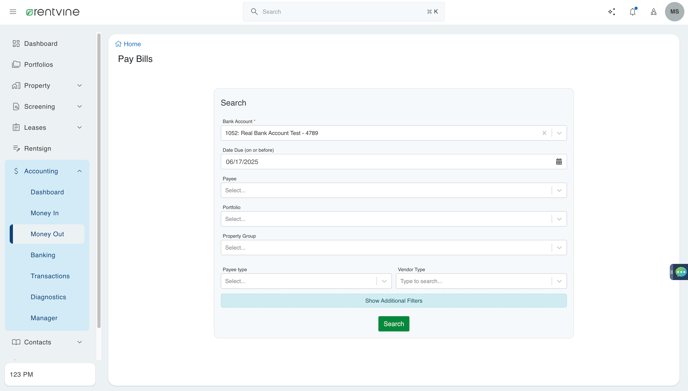Open the calendar date picker icon

click(559, 161)
